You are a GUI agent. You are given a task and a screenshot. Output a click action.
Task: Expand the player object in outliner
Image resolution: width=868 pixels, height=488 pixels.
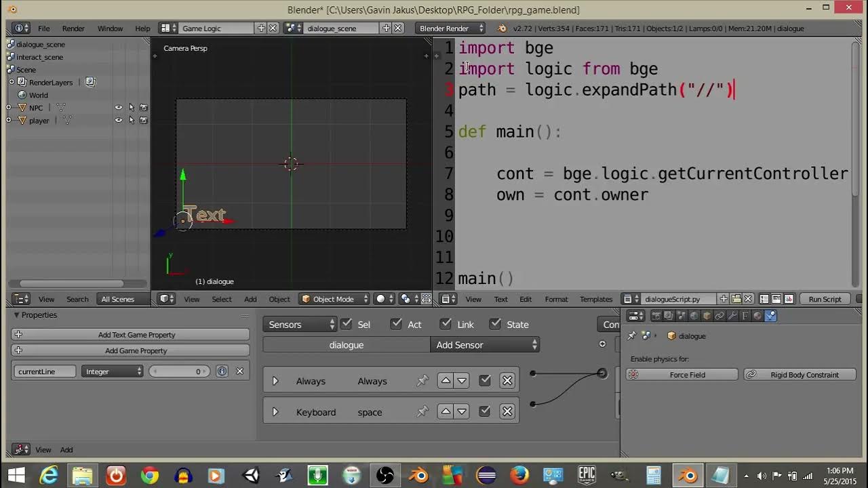tap(9, 121)
